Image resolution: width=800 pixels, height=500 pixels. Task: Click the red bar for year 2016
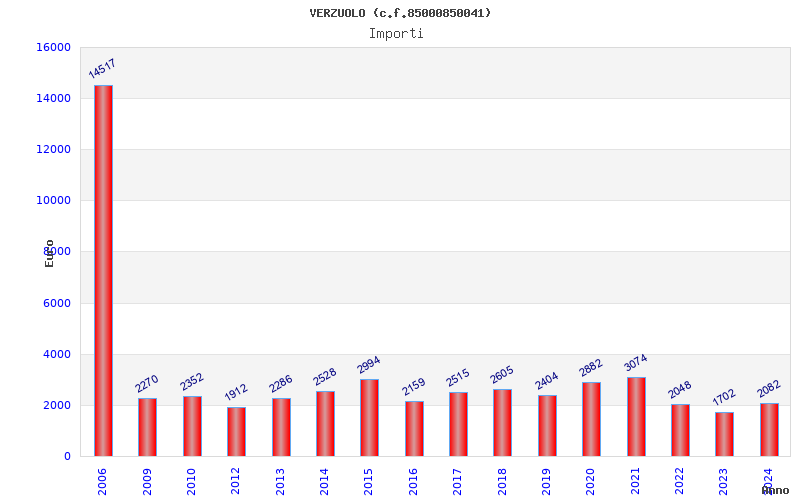point(414,429)
